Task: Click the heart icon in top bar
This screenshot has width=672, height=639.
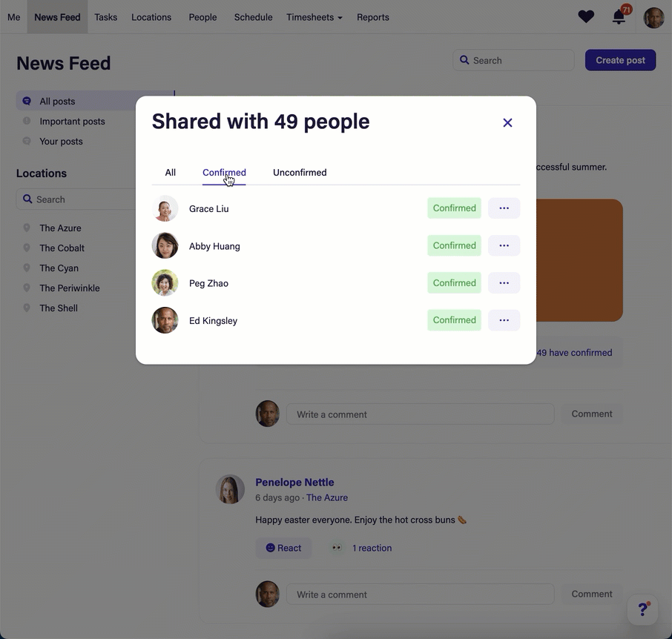Action: click(x=586, y=17)
